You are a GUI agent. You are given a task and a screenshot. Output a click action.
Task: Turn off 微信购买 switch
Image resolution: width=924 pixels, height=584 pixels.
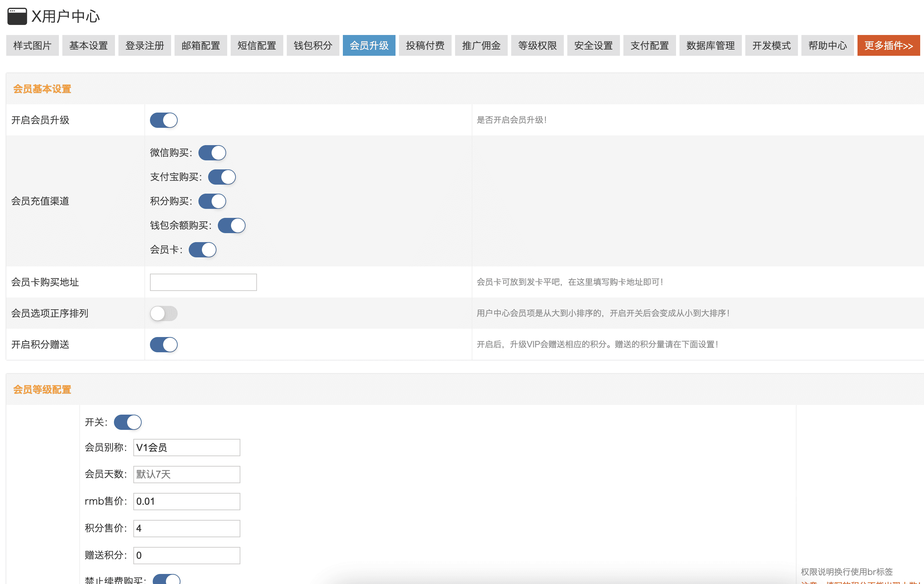212,153
